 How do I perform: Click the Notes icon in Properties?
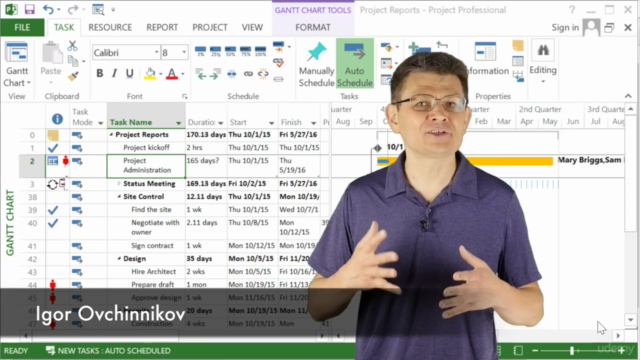point(518,45)
